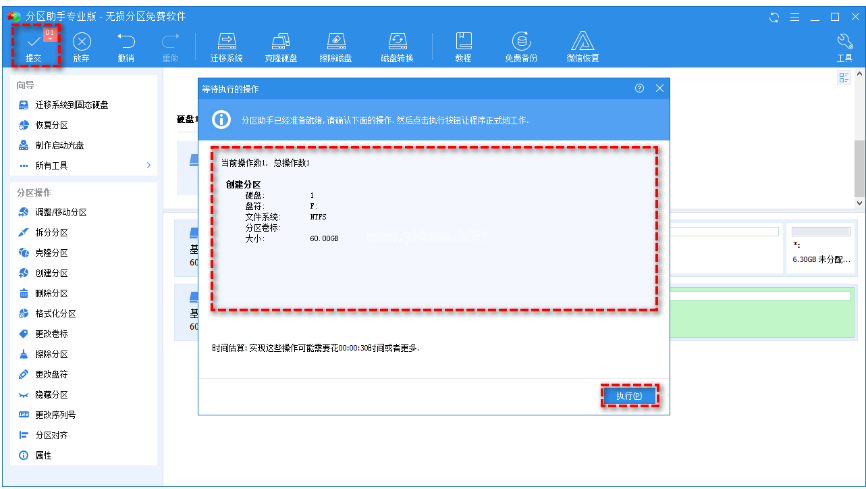866x489 pixels.
Task: Select 调整/移动分区 in the sidebar
Action: tap(60, 212)
